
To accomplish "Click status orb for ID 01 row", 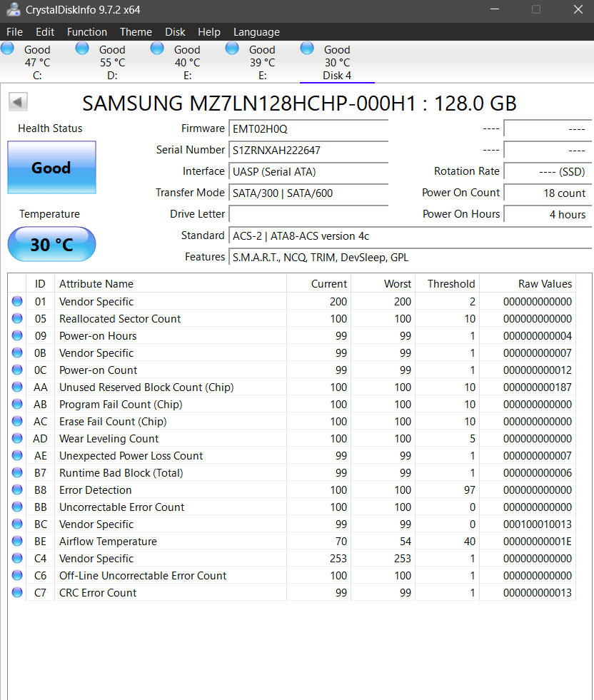I will point(17,301).
